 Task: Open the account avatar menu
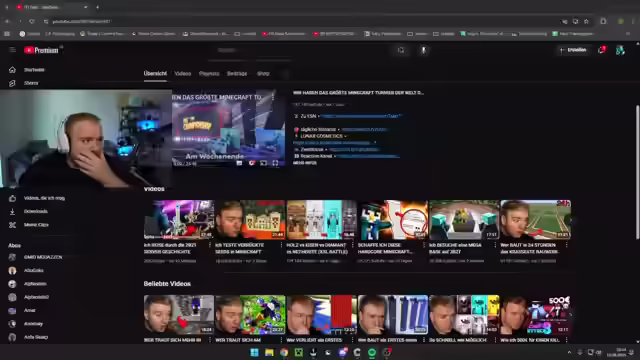tap(620, 50)
